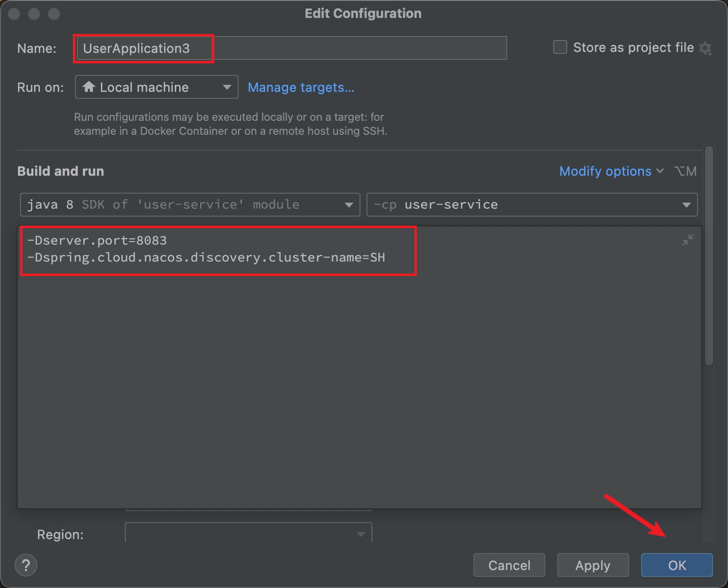Click into the VM options text area
This screenshot has height=588, width=728.
pyautogui.click(x=360, y=367)
